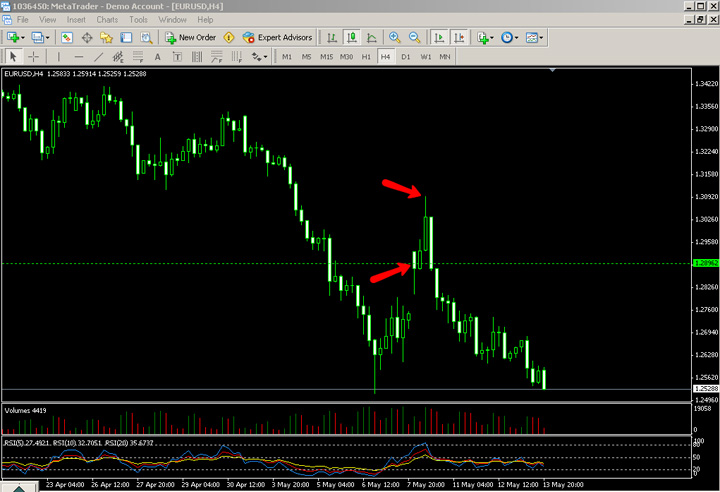Switch timeframe to H1

366,57
